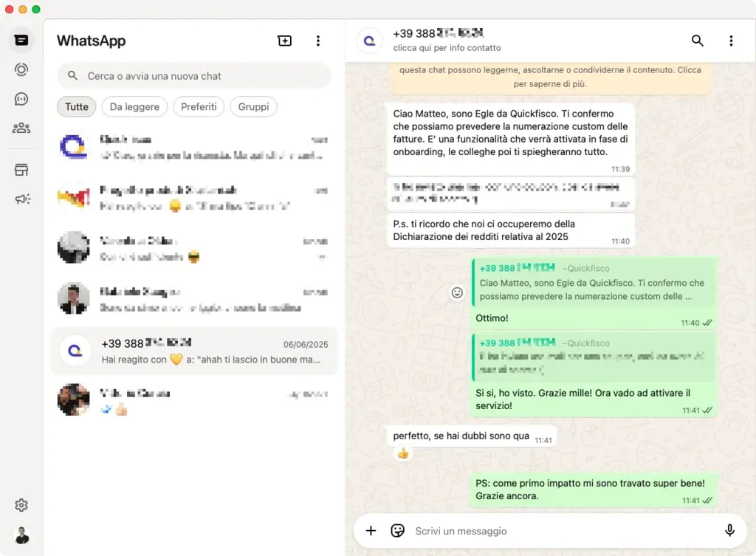Screen dimensions: 756x556
Task: Enable the "Preferiti" chat filter
Action: tap(199, 107)
